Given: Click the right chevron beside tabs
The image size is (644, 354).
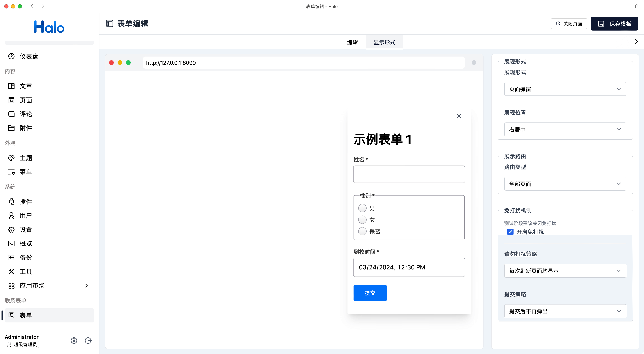Looking at the screenshot, I should tap(636, 42).
